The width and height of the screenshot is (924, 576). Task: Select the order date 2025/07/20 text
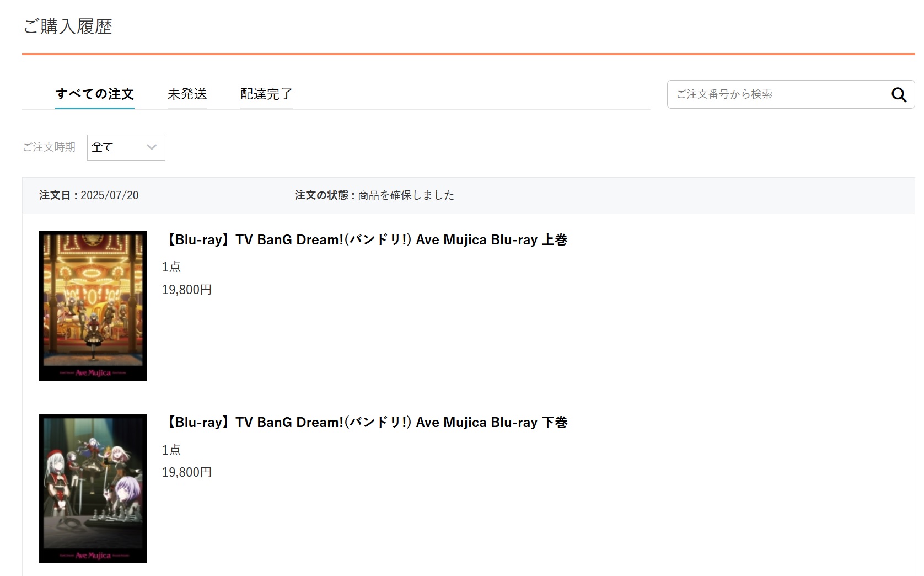tap(110, 195)
